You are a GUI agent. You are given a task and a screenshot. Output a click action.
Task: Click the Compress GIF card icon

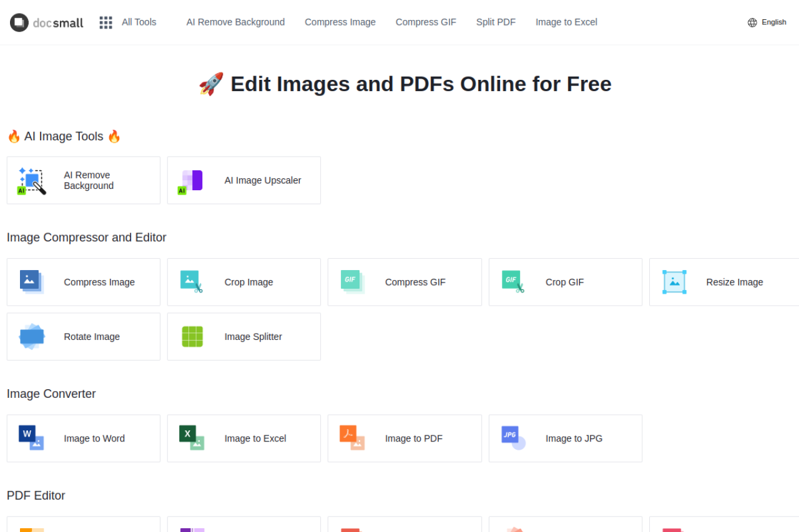point(353,282)
